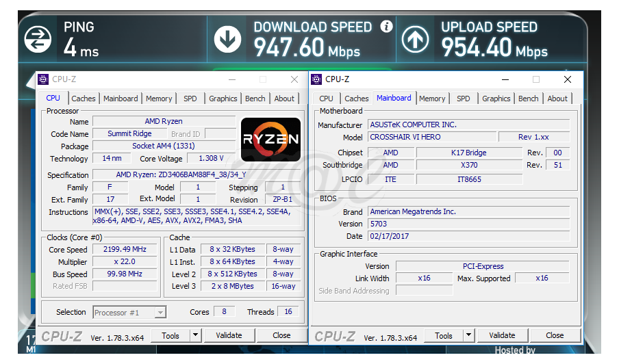
Task: Click the IT8665 LPCIO value
Action: [x=469, y=179]
